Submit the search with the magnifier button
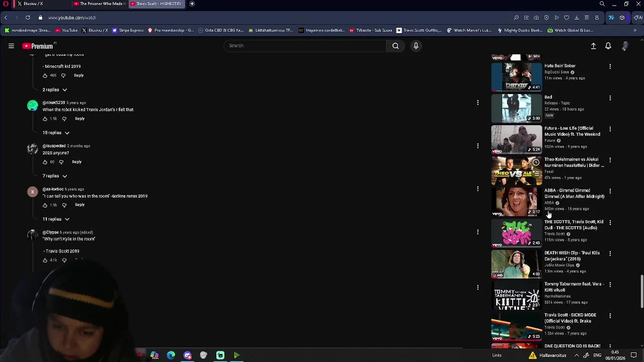 pyautogui.click(x=395, y=46)
